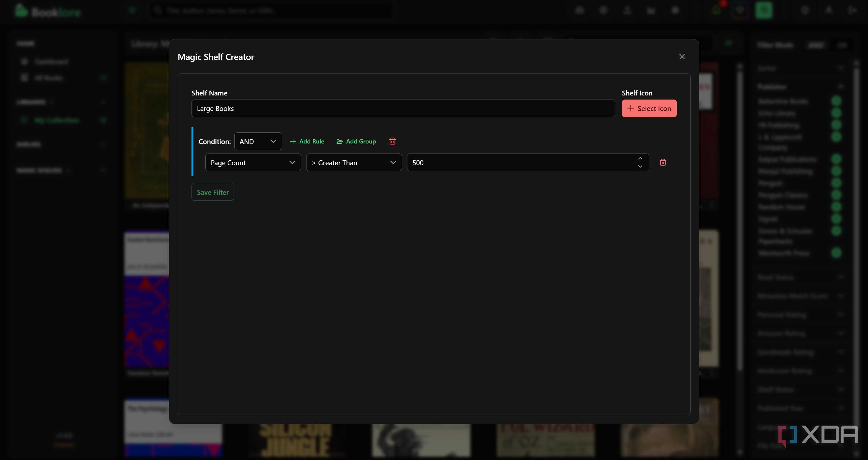Close the Magic Shelf Creator dialog
This screenshot has width=868, height=460.
click(682, 57)
